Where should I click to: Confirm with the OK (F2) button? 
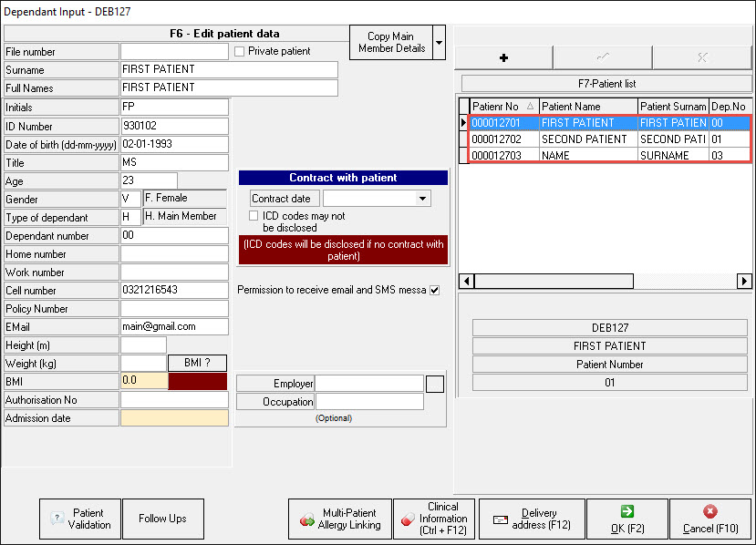[627, 519]
